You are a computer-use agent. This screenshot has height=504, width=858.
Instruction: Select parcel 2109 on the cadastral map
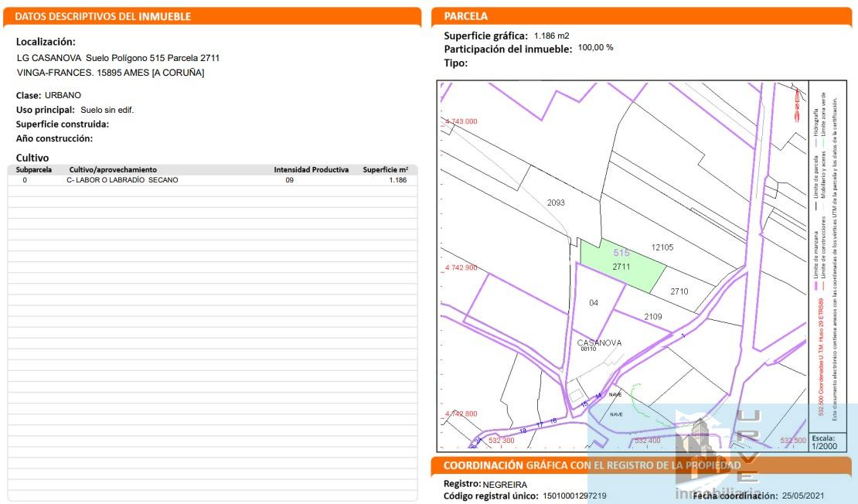(x=653, y=316)
